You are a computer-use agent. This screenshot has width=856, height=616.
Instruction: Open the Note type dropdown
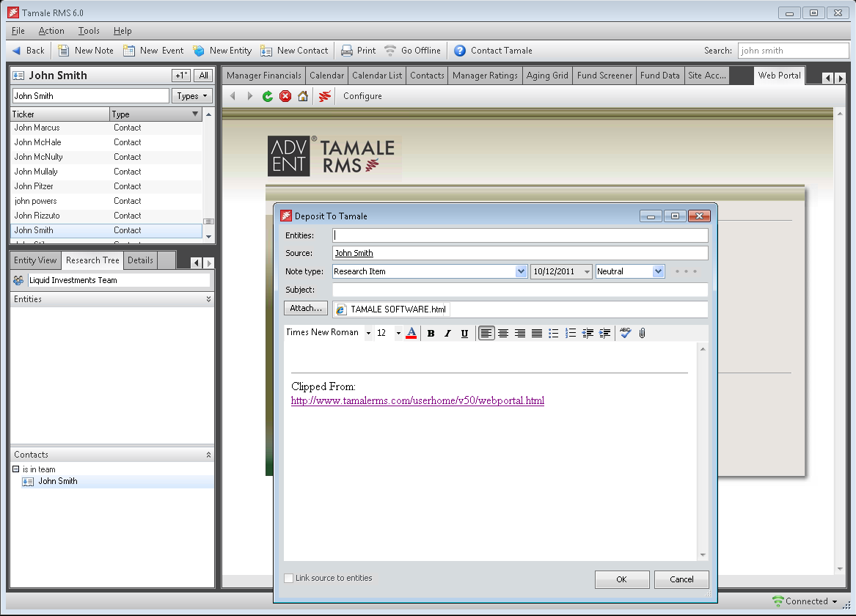click(x=521, y=272)
